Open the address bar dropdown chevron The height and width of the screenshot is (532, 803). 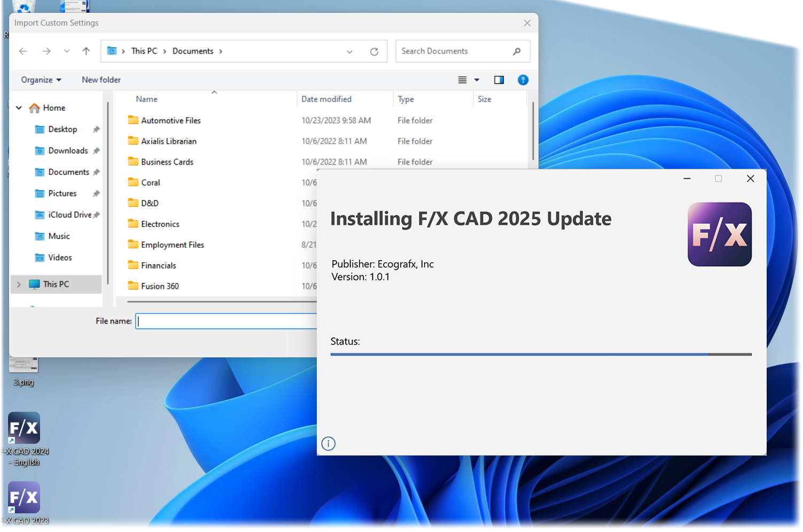(349, 51)
